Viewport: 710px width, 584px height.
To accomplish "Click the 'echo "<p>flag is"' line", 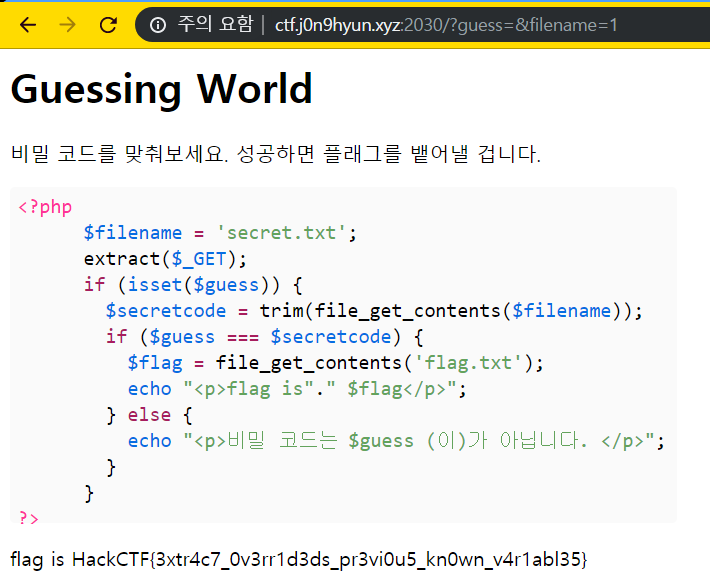I will pyautogui.click(x=297, y=389).
